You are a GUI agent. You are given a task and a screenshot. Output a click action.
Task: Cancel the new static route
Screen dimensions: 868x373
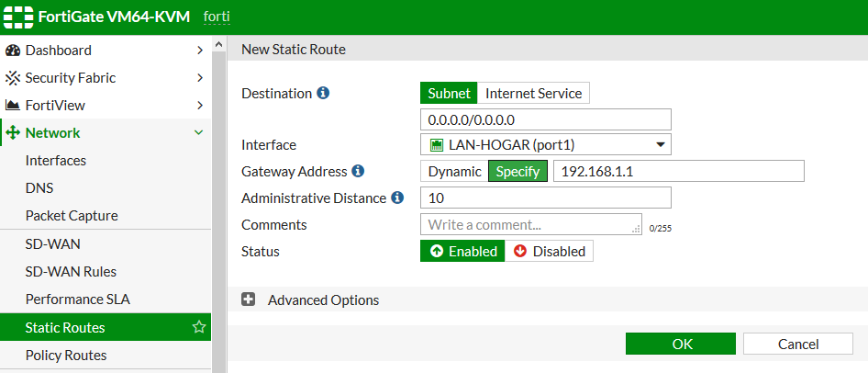tap(797, 344)
